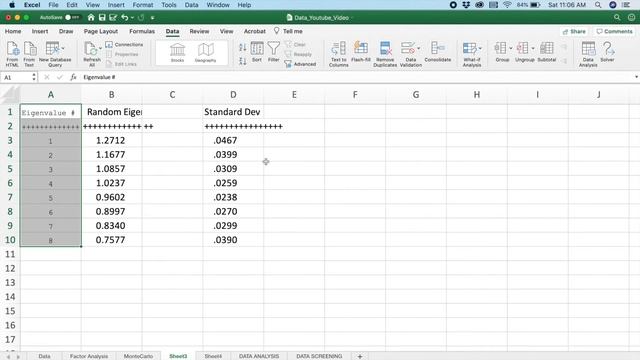This screenshot has height=360, width=640.
Task: Expand the New Database Query dropdown arrow
Action: click(x=63, y=48)
